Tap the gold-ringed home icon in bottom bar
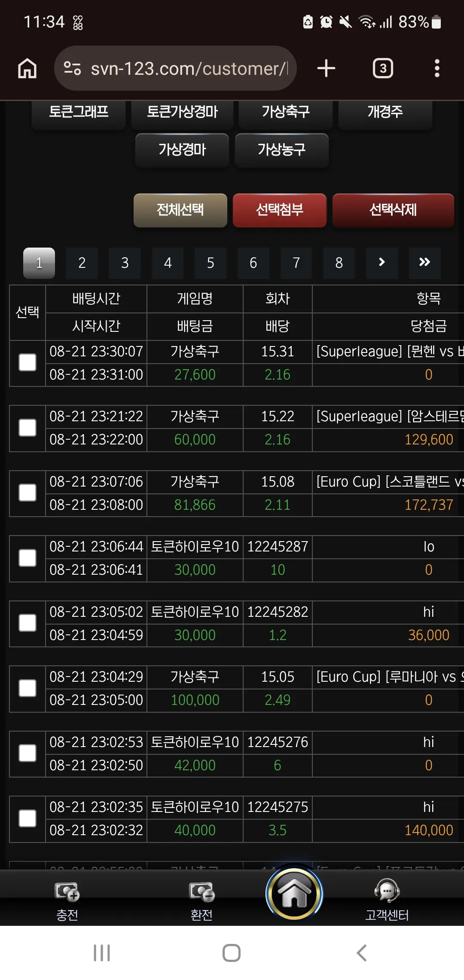 (294, 894)
